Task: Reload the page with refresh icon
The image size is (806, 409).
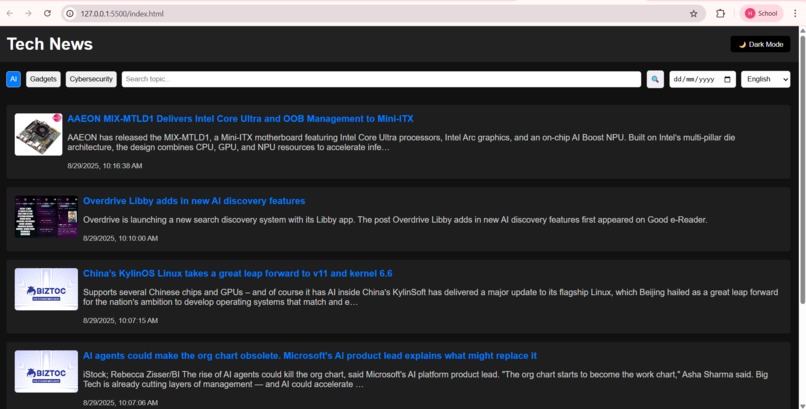Action: pyautogui.click(x=47, y=13)
